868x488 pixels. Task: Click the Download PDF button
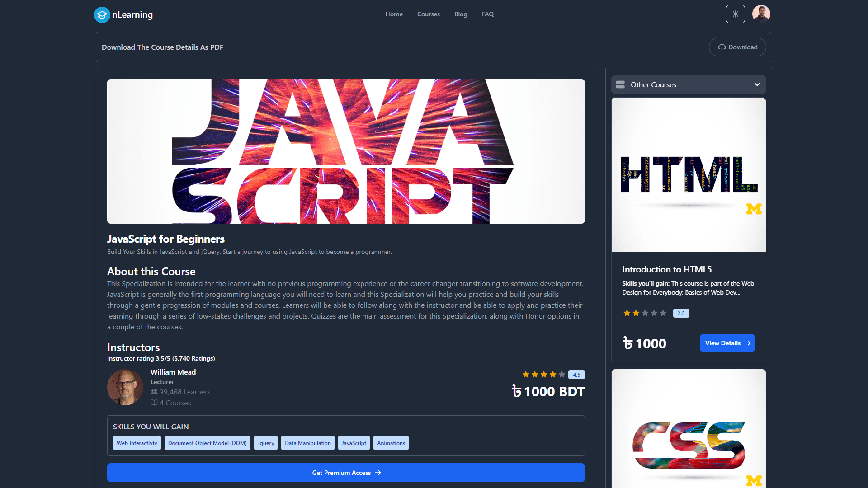pyautogui.click(x=737, y=47)
